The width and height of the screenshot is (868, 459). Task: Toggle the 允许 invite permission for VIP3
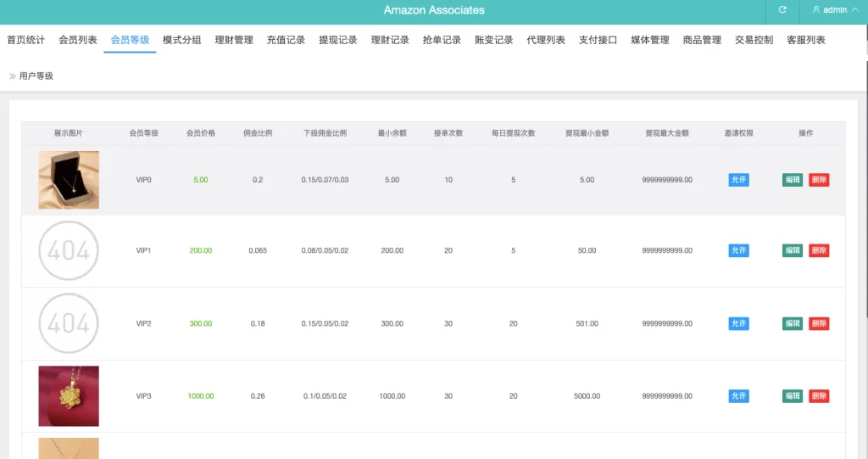click(x=738, y=396)
